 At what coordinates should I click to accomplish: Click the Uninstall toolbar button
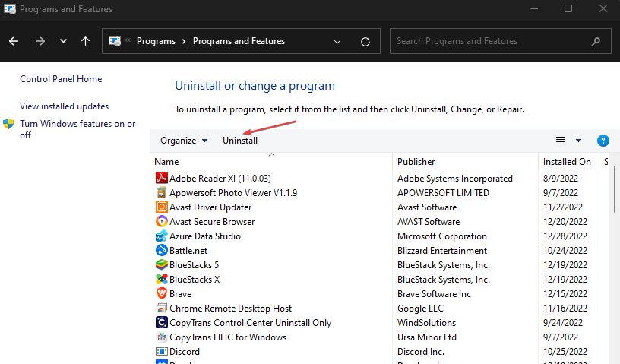240,141
